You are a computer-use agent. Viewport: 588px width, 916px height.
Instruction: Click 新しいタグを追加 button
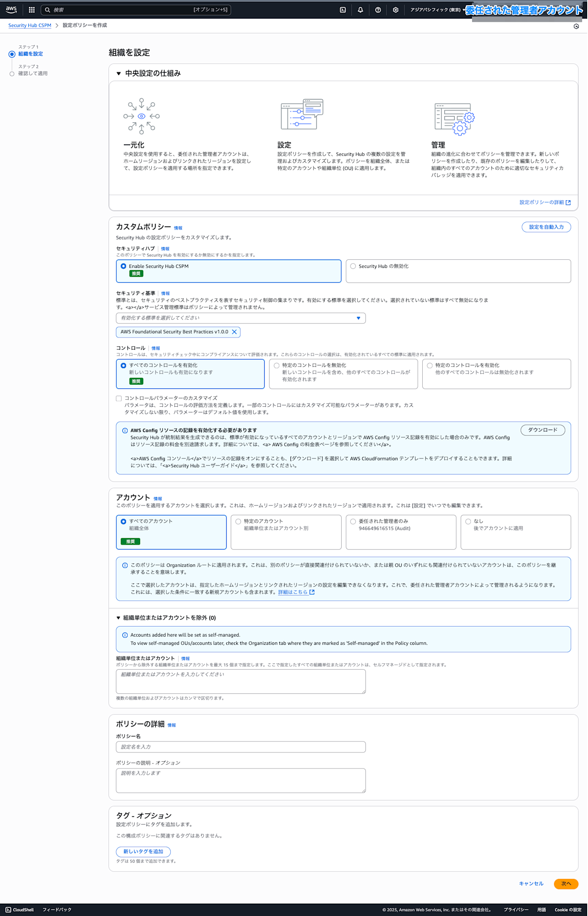pos(143,852)
